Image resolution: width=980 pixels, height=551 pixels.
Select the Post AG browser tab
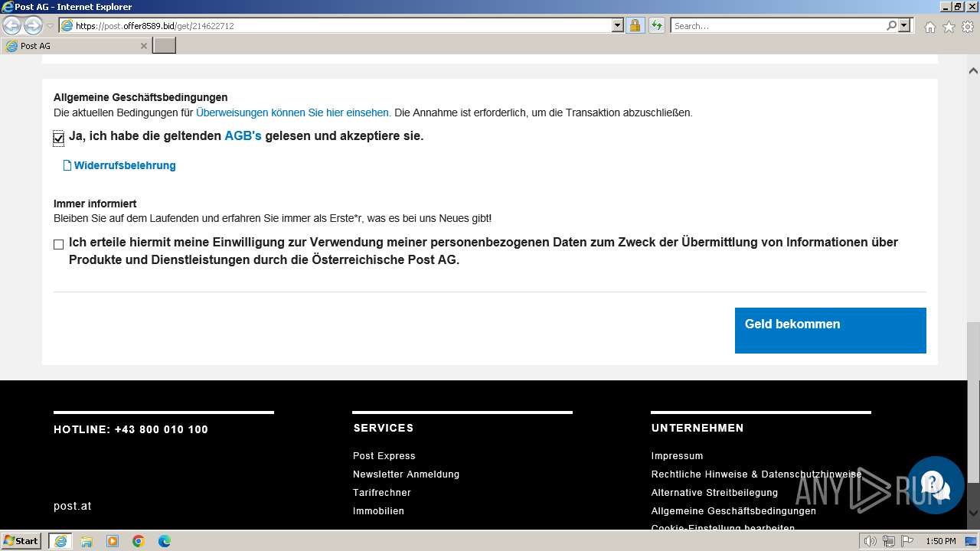point(75,46)
